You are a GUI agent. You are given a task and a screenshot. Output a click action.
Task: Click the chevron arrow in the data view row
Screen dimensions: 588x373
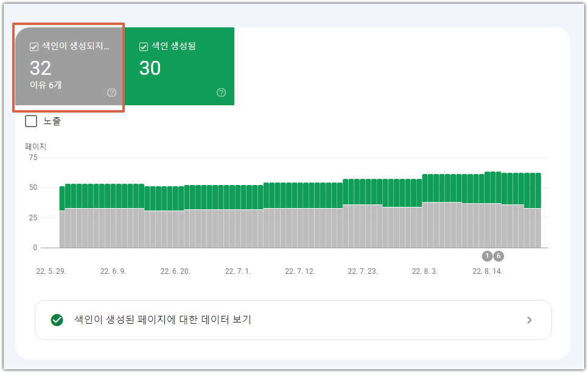[x=529, y=320]
